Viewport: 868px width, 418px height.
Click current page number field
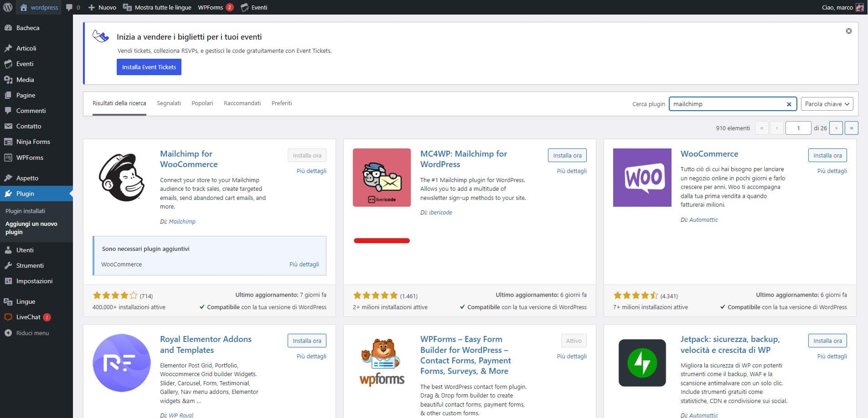[x=798, y=128]
